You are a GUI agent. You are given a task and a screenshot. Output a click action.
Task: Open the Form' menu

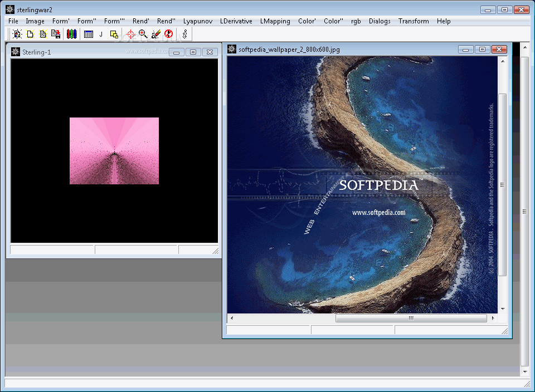tap(61, 21)
